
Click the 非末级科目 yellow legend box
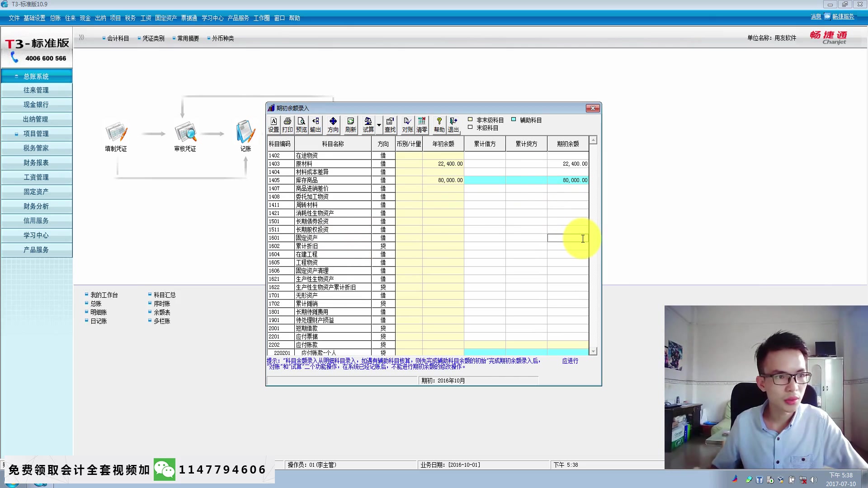tap(470, 120)
